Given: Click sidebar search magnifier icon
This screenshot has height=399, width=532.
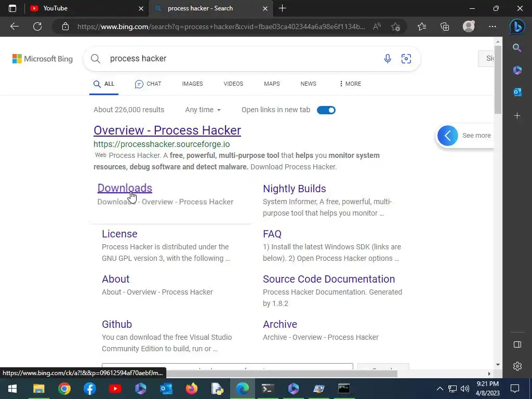Looking at the screenshot, I should coord(517,48).
